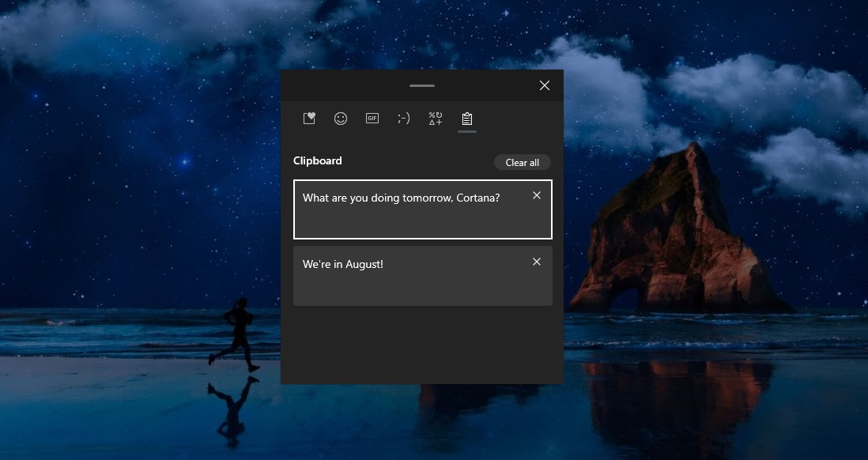The image size is (868, 460).
Task: Switch to the Symbols tab
Action: point(435,118)
